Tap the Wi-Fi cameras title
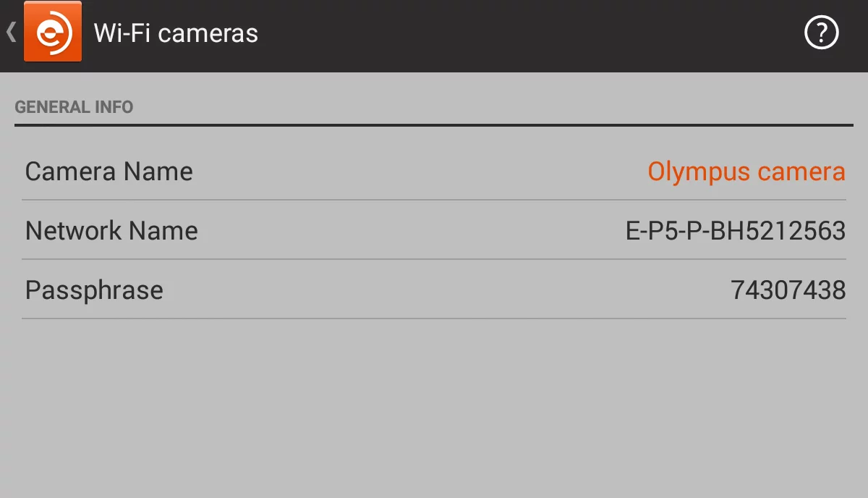 (x=176, y=33)
